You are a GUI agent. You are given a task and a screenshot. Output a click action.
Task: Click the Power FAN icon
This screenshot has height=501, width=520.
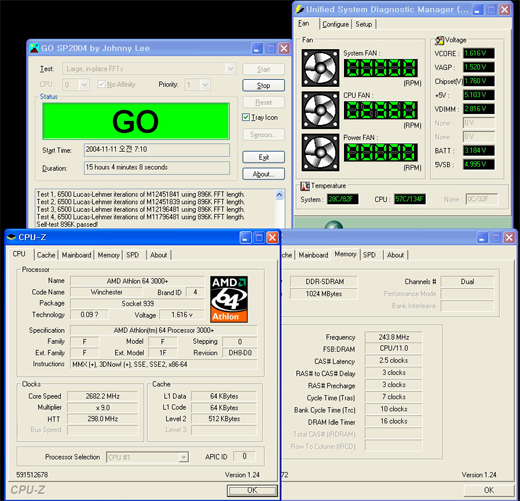pyautogui.click(x=320, y=152)
